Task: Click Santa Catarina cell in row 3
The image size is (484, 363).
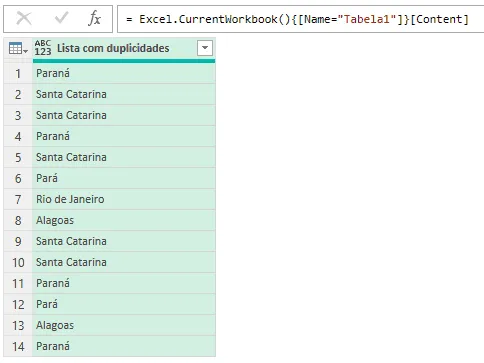Action: tap(124, 115)
